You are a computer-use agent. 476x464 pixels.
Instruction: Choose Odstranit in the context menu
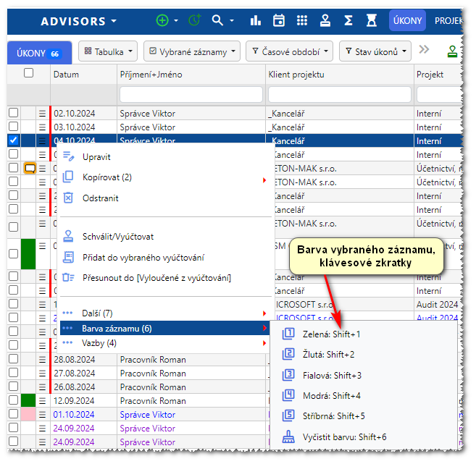(x=100, y=198)
